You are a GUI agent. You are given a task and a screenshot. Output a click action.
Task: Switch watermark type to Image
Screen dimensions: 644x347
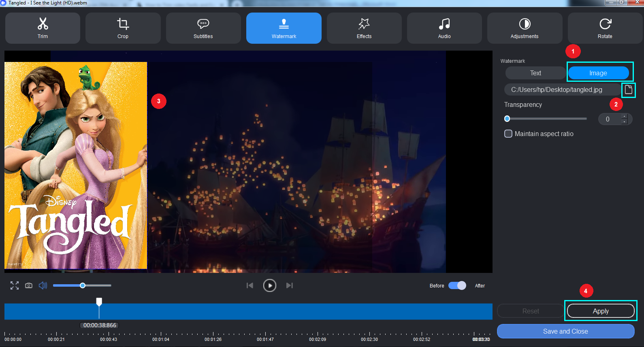(x=598, y=73)
